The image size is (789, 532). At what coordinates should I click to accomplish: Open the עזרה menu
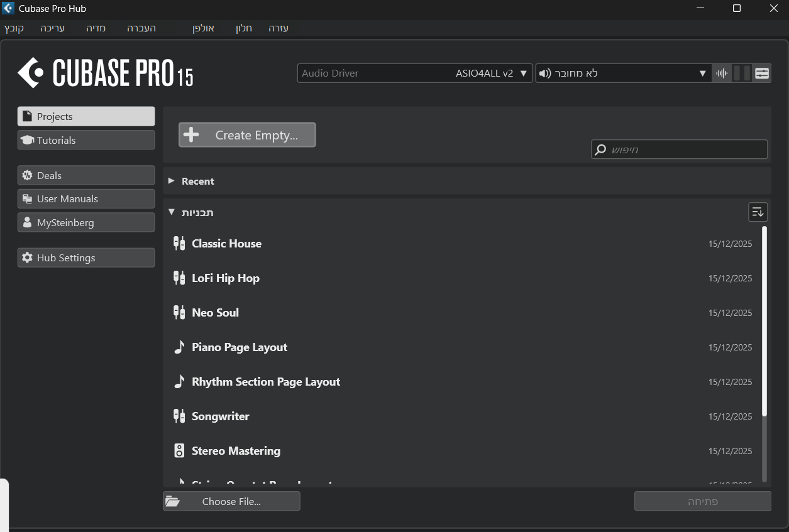(x=279, y=28)
